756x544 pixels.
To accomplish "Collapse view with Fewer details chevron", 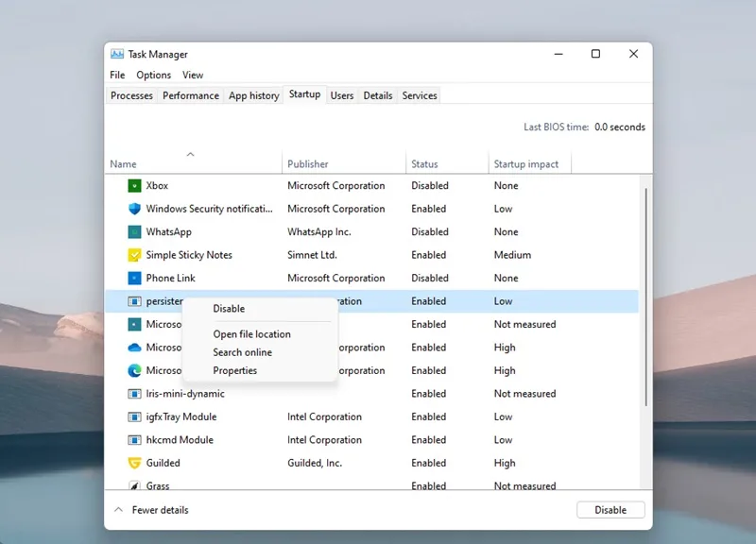I will tap(118, 510).
